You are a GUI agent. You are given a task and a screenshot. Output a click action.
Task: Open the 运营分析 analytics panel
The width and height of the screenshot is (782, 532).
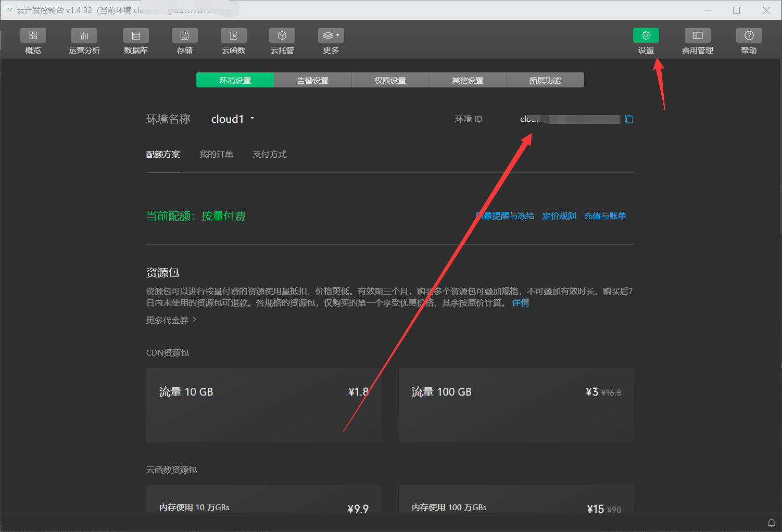tap(84, 41)
